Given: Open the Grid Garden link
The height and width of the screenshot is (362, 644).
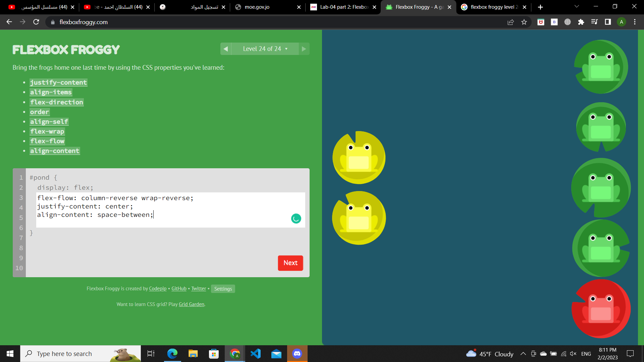Looking at the screenshot, I should pos(192,304).
